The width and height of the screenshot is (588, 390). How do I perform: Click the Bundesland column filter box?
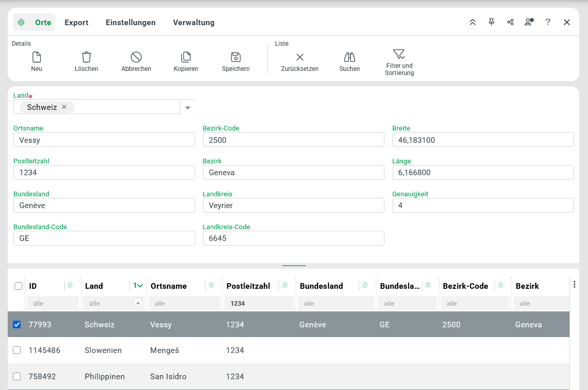click(336, 303)
